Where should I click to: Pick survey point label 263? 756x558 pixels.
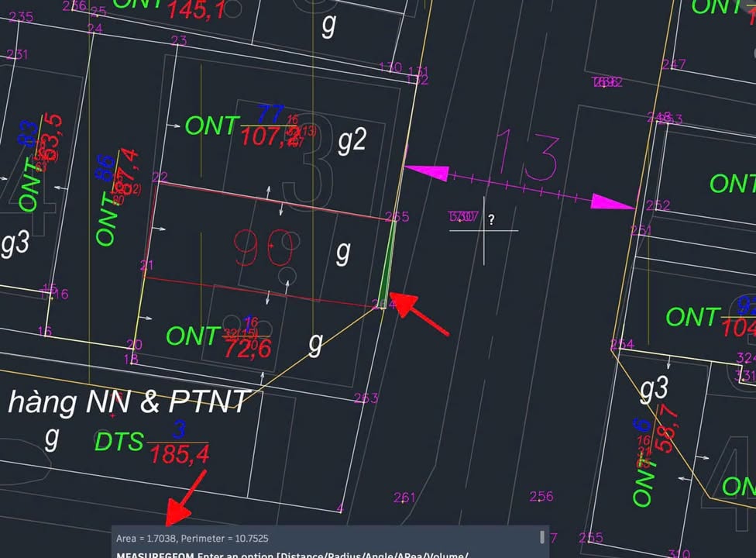[x=366, y=398]
